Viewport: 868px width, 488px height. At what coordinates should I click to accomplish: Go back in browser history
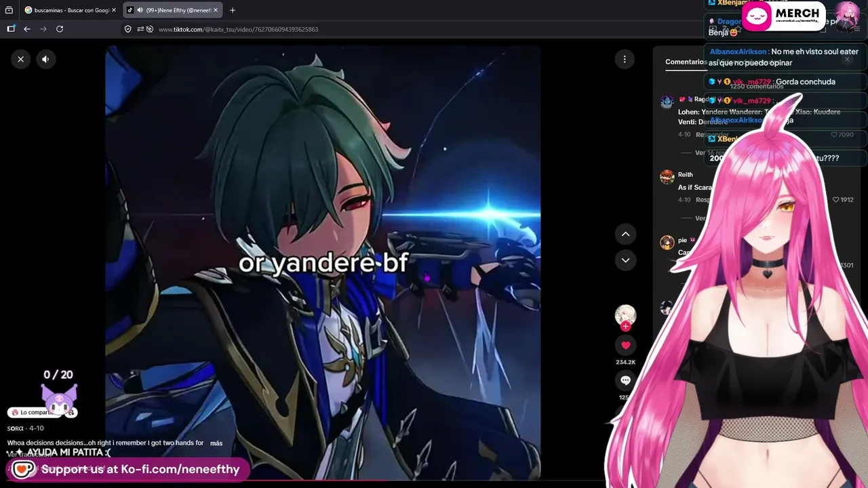click(x=27, y=29)
